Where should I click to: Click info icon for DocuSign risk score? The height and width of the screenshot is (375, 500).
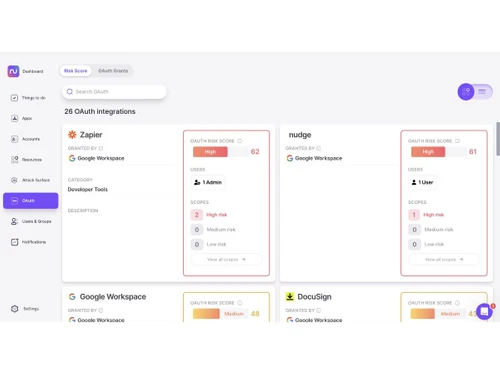[x=457, y=303]
